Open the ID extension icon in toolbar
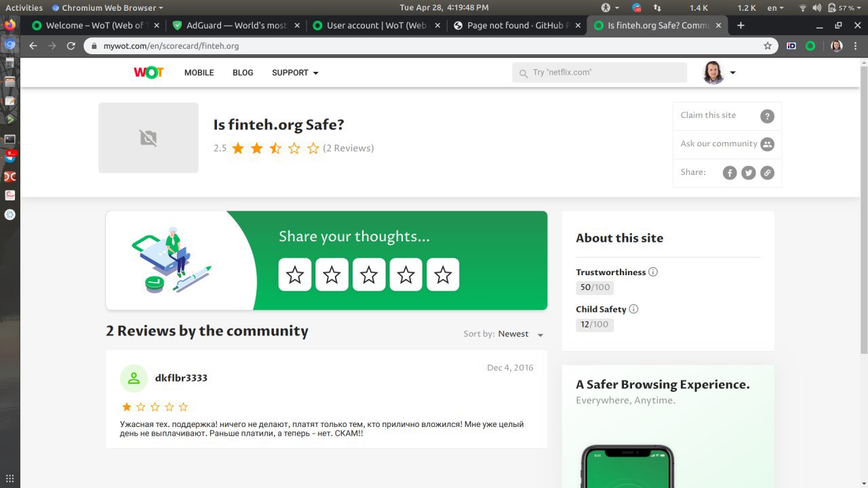868x488 pixels. point(791,46)
